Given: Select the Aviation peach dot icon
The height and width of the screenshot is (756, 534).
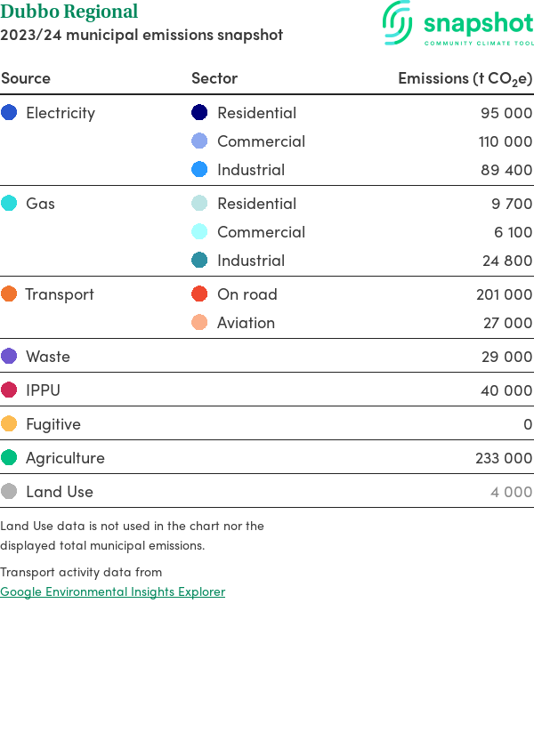Looking at the screenshot, I should click(200, 323).
